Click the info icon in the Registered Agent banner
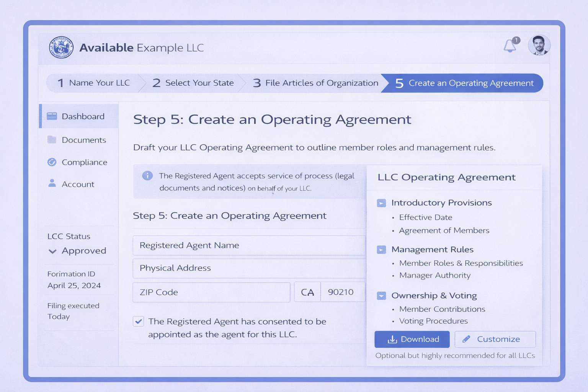The image size is (588, 392). [147, 176]
